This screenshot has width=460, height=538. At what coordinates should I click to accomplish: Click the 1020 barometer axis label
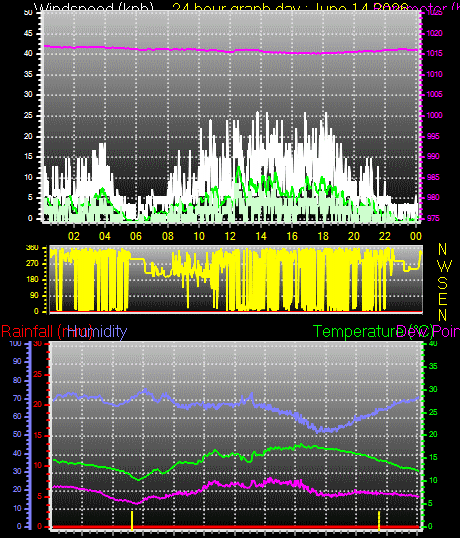click(435, 33)
